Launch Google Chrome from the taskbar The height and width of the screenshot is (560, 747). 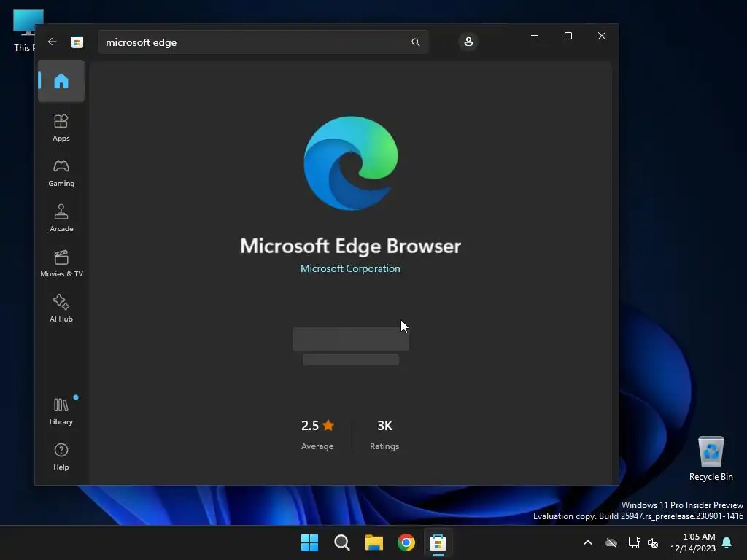[406, 542]
